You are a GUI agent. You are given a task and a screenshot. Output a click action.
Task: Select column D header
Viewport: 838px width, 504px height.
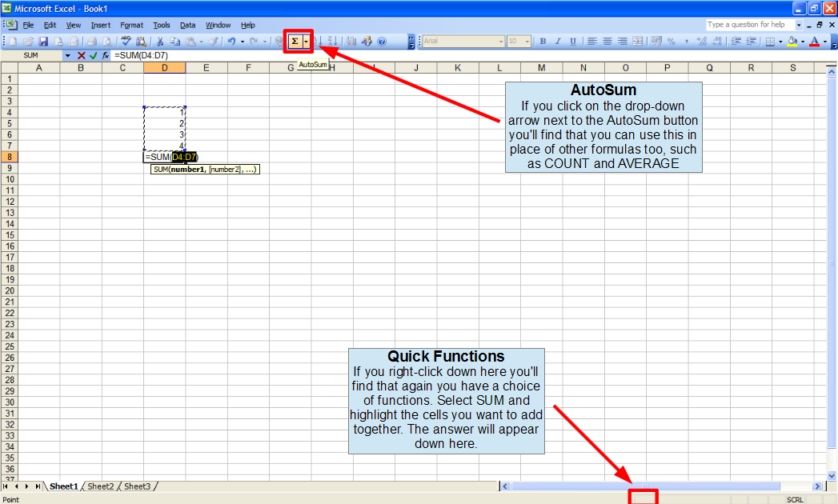[165, 68]
